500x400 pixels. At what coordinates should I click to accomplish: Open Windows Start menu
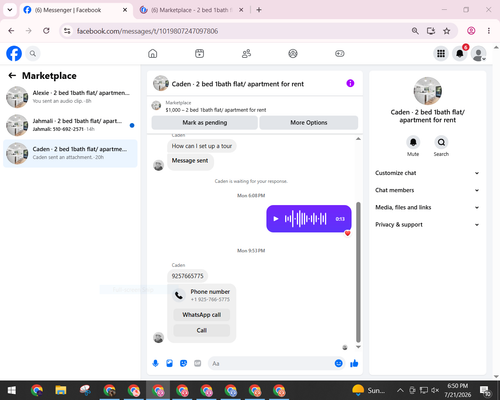coord(12,390)
